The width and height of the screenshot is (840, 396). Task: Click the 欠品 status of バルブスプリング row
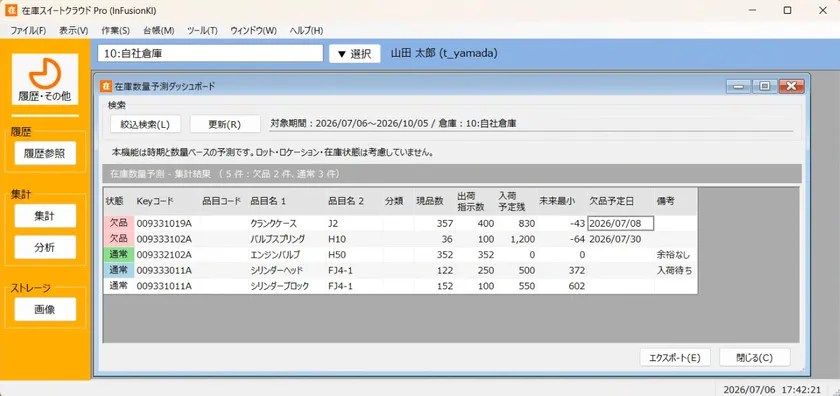[x=118, y=239]
